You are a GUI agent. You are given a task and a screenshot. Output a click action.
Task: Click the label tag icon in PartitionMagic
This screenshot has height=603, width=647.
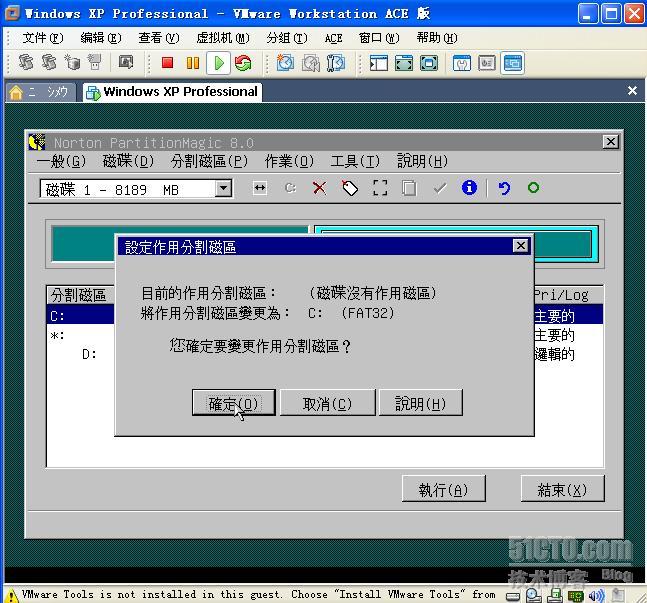point(349,188)
